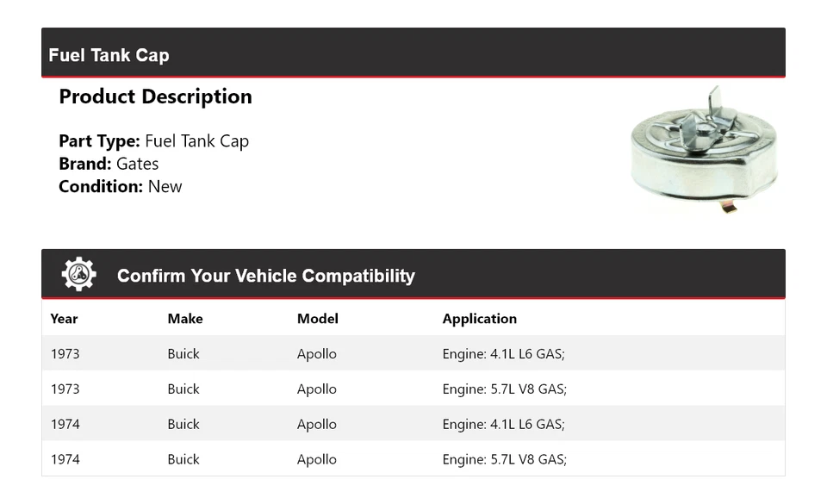
Task: Click the Confirm Your Vehicle Compatibility heading
Action: point(265,276)
